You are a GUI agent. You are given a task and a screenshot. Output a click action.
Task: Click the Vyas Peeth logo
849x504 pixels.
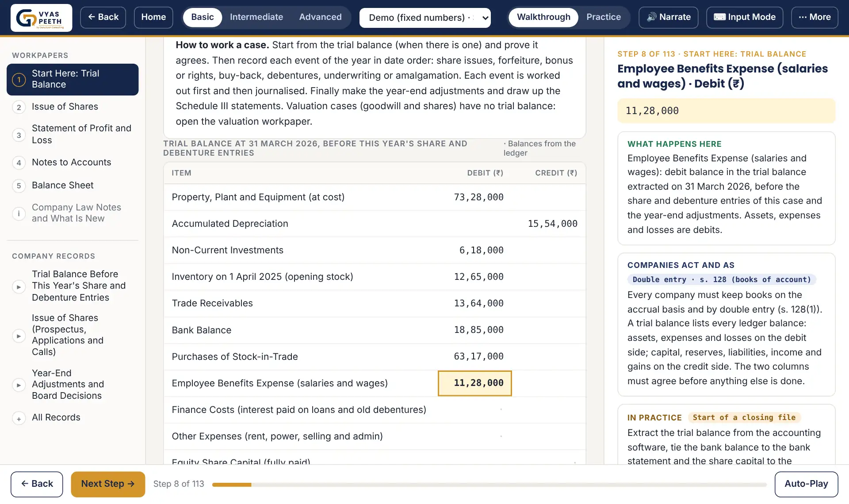pos(41,18)
